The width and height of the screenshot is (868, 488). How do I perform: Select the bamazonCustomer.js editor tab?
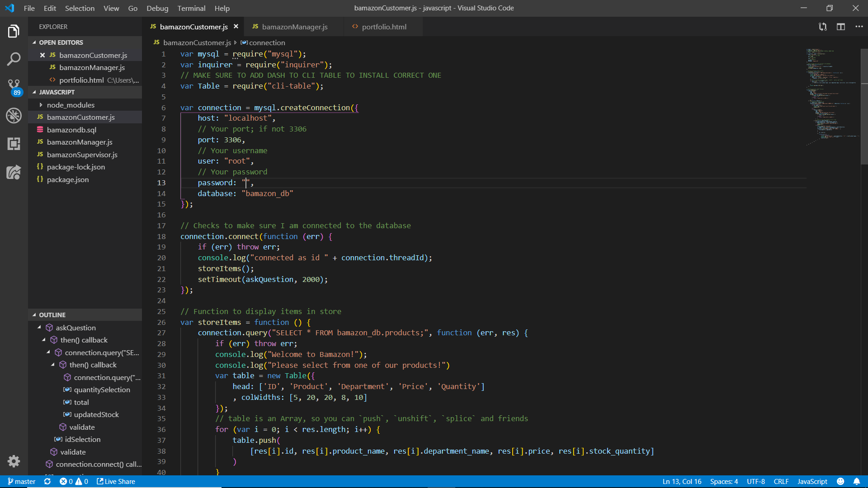click(x=193, y=27)
